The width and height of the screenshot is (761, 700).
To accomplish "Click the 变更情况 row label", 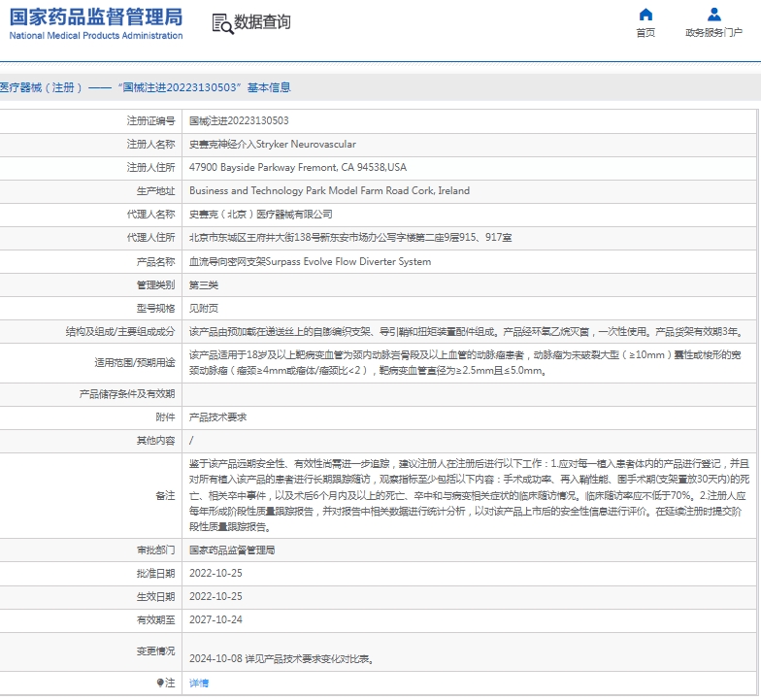I will (155, 650).
